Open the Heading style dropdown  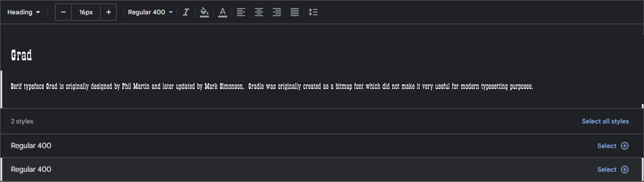(x=24, y=12)
